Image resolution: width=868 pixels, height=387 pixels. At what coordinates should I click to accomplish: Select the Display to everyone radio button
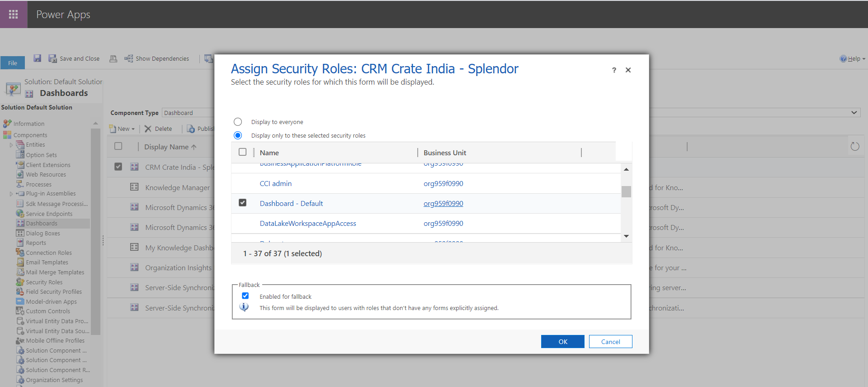click(x=238, y=122)
